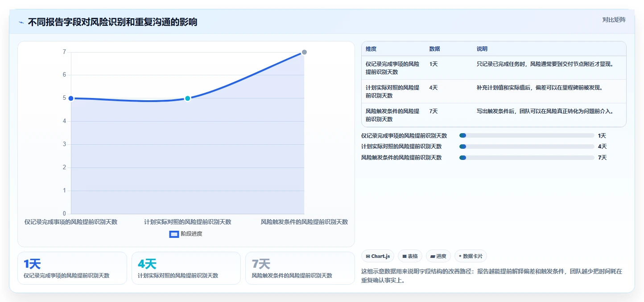The height and width of the screenshot is (302, 644).
Task: Click table cell 风险触发条件的风险提前识别天数
Action: (392, 115)
